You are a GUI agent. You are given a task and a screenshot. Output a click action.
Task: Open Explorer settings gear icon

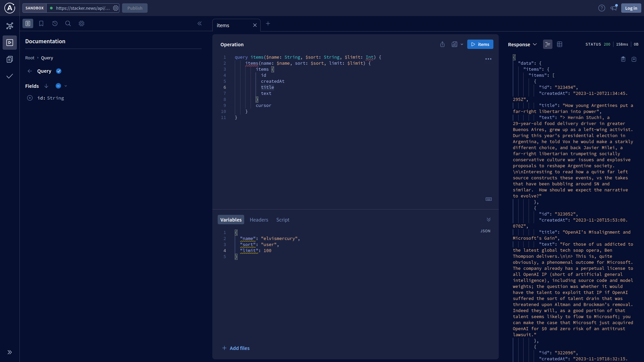[82, 23]
